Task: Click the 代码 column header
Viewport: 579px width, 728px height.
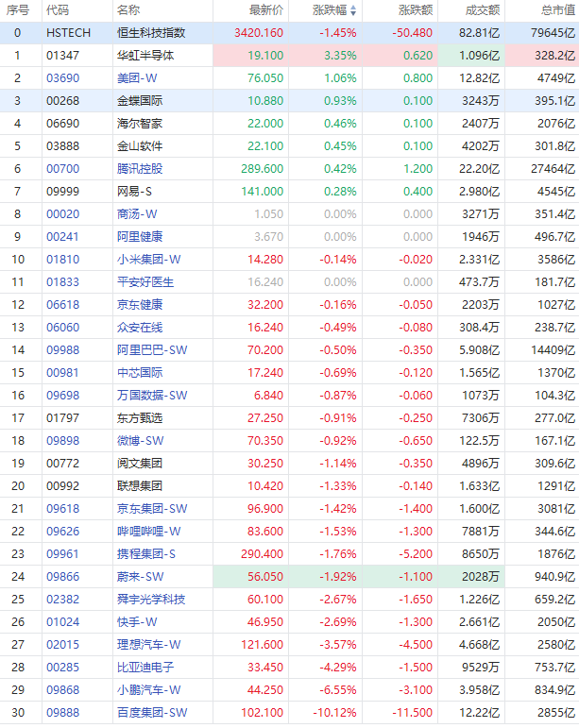Action: [58, 10]
